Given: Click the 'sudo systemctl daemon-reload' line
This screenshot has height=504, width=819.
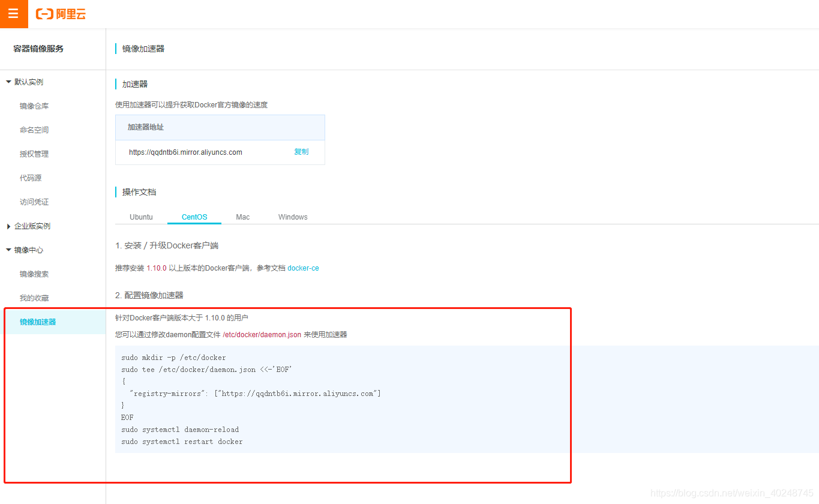Looking at the screenshot, I should (x=180, y=430).
